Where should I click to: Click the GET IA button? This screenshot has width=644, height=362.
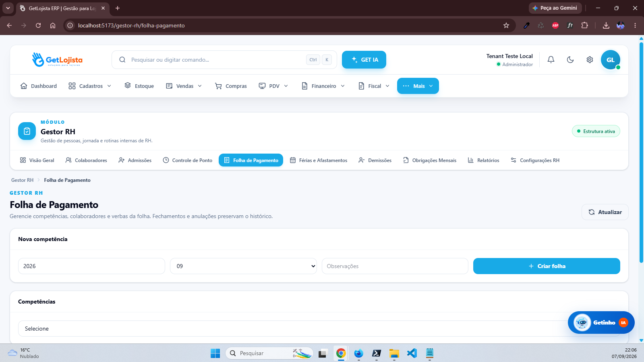[364, 60]
